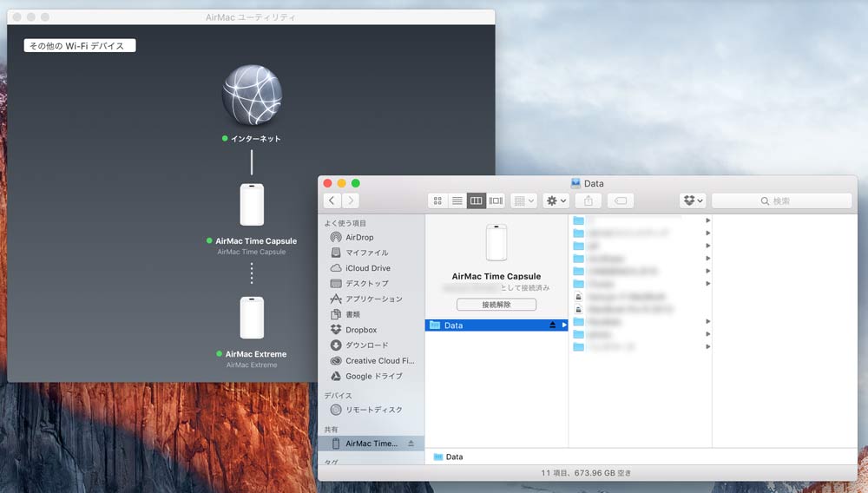Open マイファイル in the sidebar
This screenshot has width=868, height=493.
[368, 253]
